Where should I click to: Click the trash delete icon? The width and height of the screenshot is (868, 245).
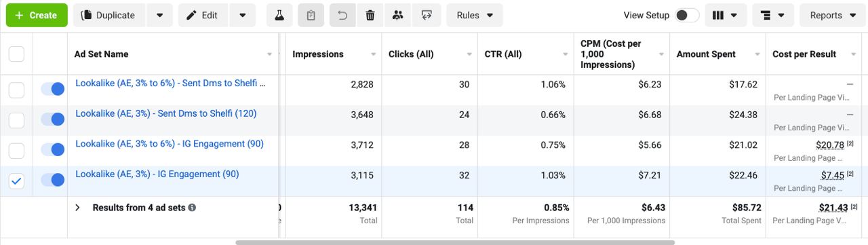[x=370, y=15]
